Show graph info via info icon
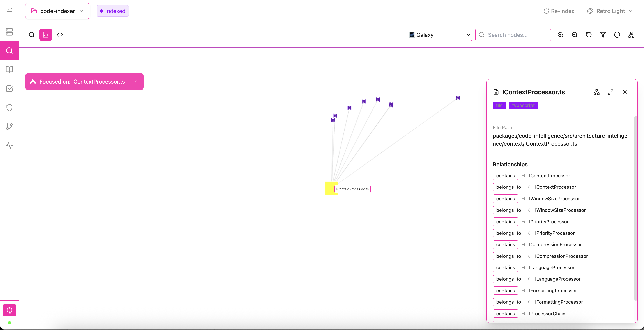Image resolution: width=644 pixels, height=330 pixels. [617, 35]
